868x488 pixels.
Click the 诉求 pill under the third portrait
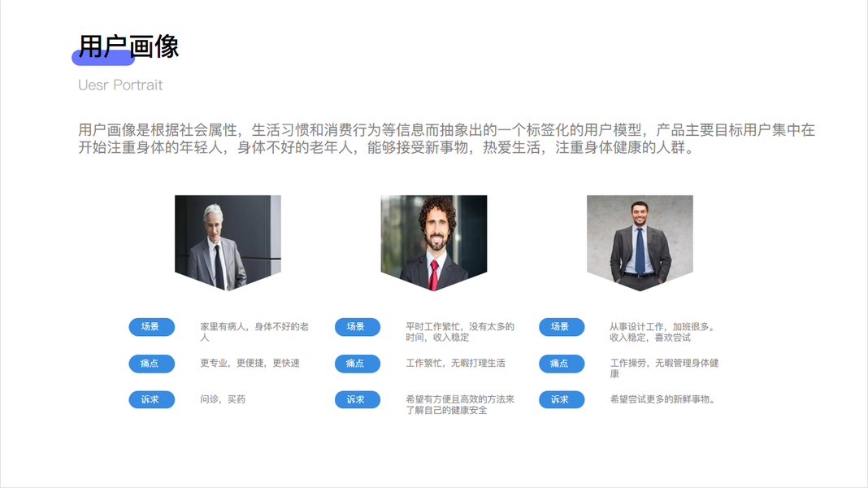coord(562,399)
